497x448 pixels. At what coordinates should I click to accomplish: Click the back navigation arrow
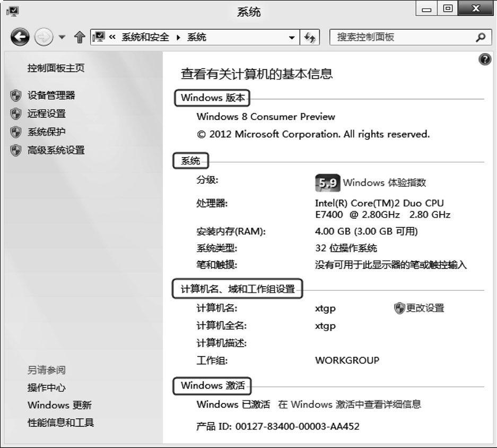tap(20, 37)
